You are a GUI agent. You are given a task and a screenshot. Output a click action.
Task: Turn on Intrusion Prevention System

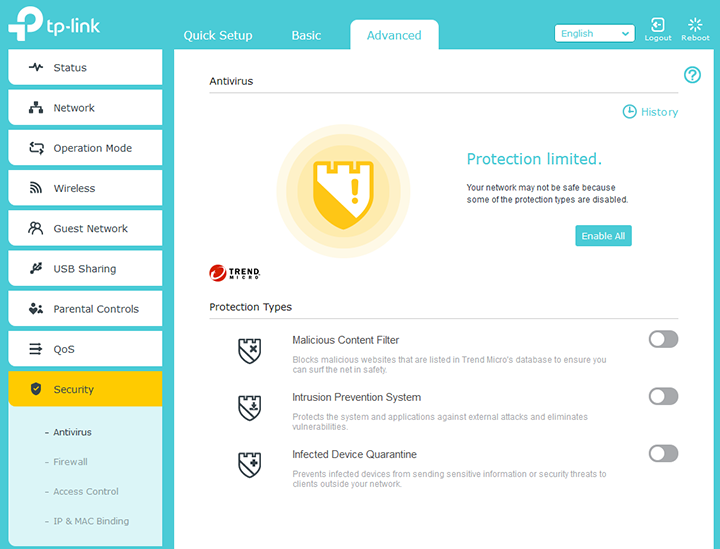point(663,397)
